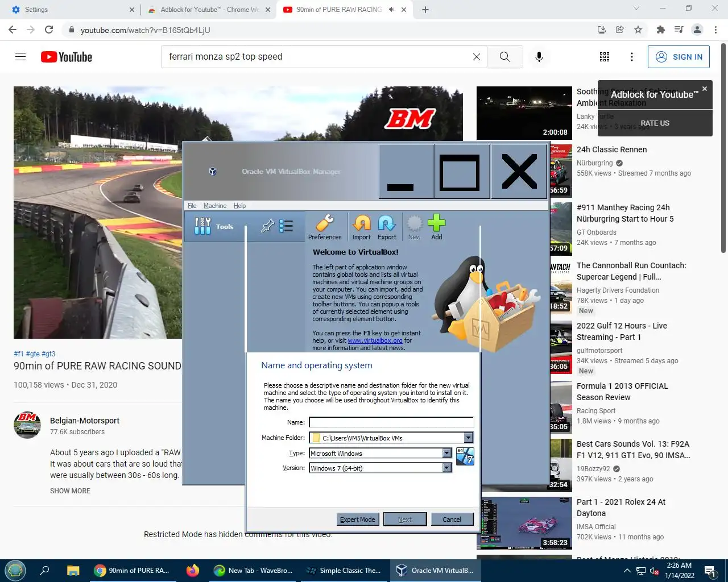Open Windows Start button
Image resolution: width=728 pixels, height=582 pixels.
(15, 570)
